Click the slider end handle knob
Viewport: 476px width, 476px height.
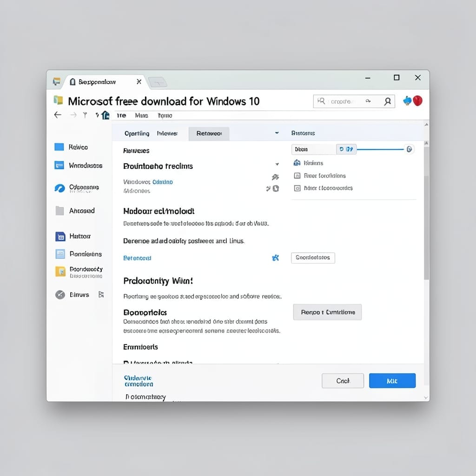coord(409,149)
